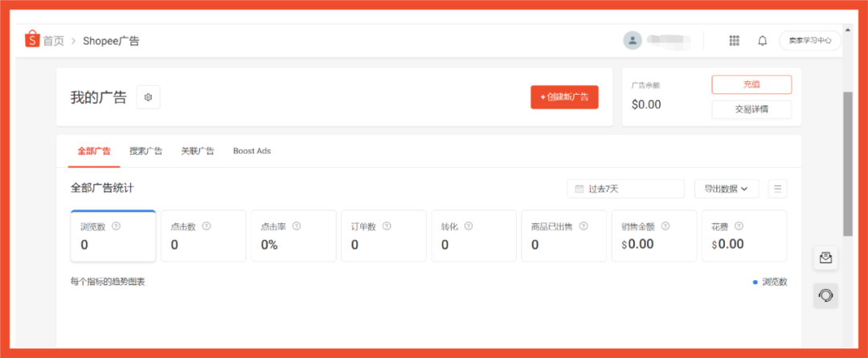This screenshot has width=868, height=358.
Task: Click 广告余额 $0.00 balance text
Action: tap(646, 104)
